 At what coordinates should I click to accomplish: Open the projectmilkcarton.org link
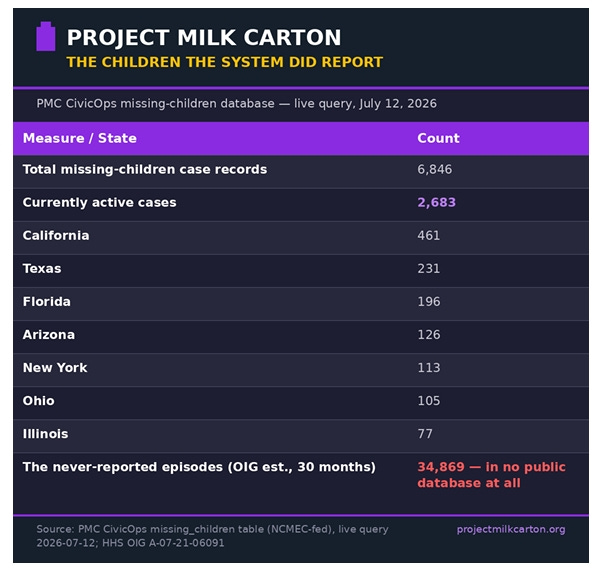[x=511, y=529]
